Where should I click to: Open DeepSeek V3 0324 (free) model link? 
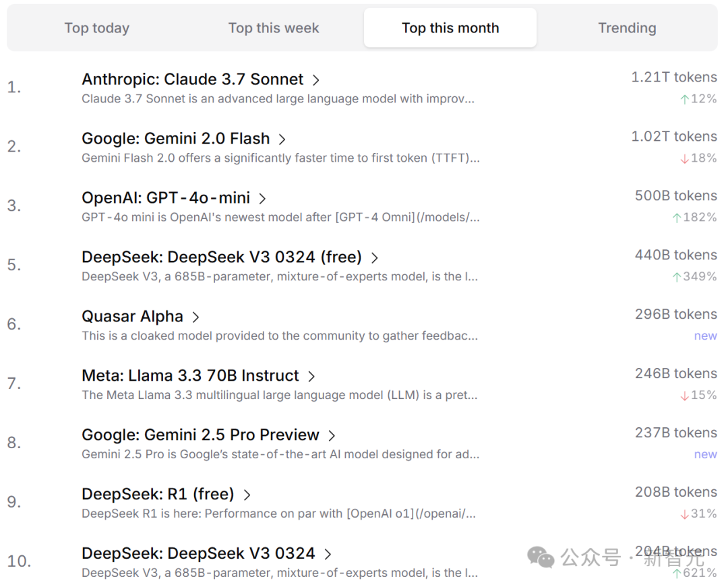coord(221,257)
